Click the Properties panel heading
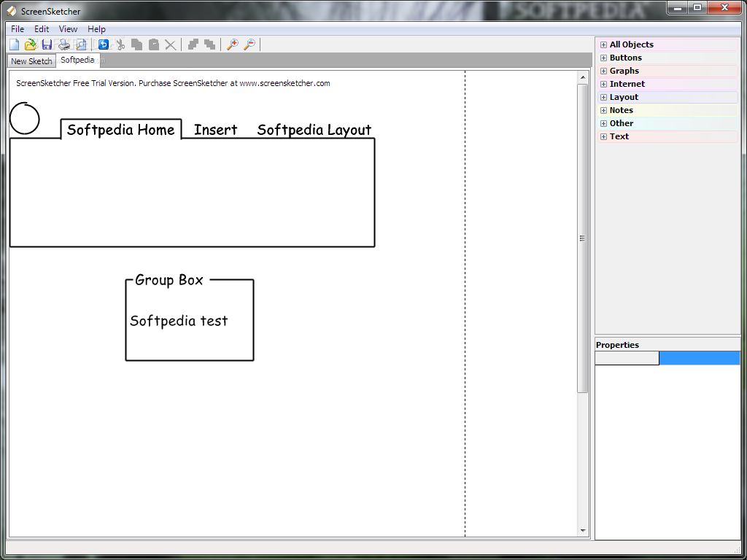 point(617,345)
